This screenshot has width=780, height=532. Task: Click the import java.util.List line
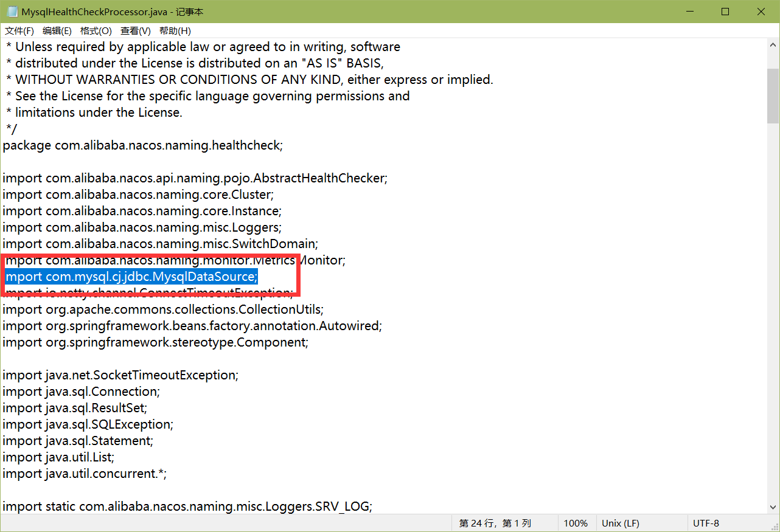pyautogui.click(x=58, y=457)
